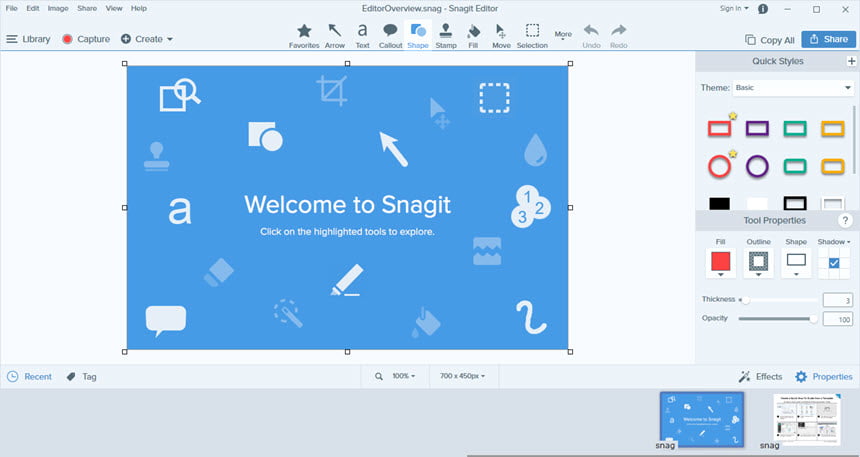The image size is (860, 457).
Task: Click the info icon beside Sign In
Action: pos(763,9)
